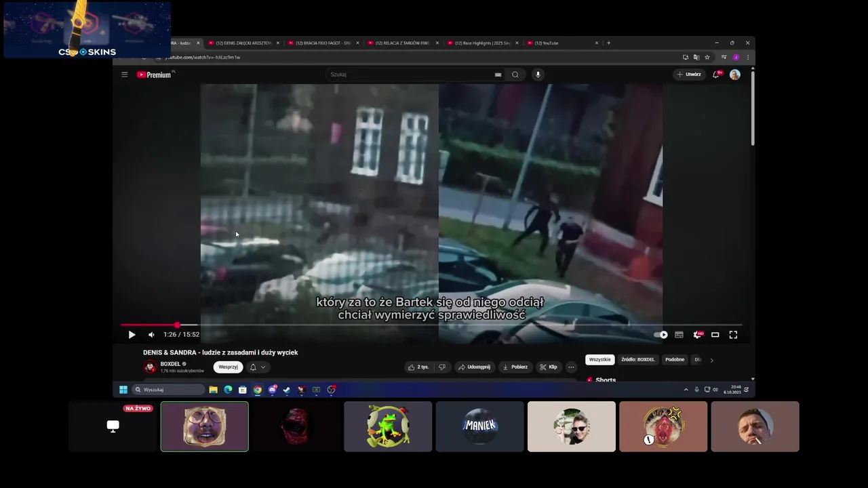Viewport: 868px width, 488px height.
Task: Share the video via Udostępnij
Action: (474, 367)
